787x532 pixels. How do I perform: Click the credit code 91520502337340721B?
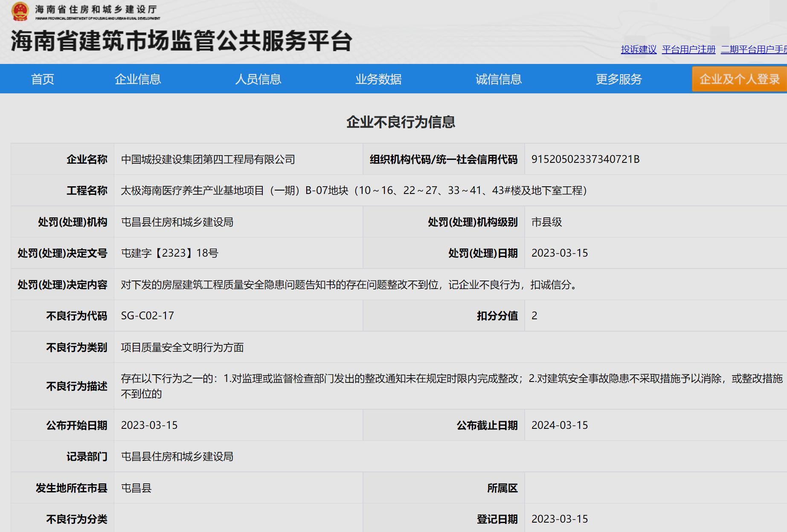[x=585, y=159]
